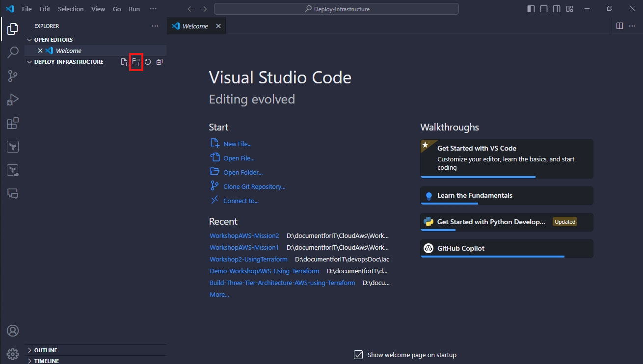Image resolution: width=643 pixels, height=364 pixels.
Task: Open recent Build-Three-Tier-Architecture-AWS-using-Terraform folder
Action: tap(282, 283)
